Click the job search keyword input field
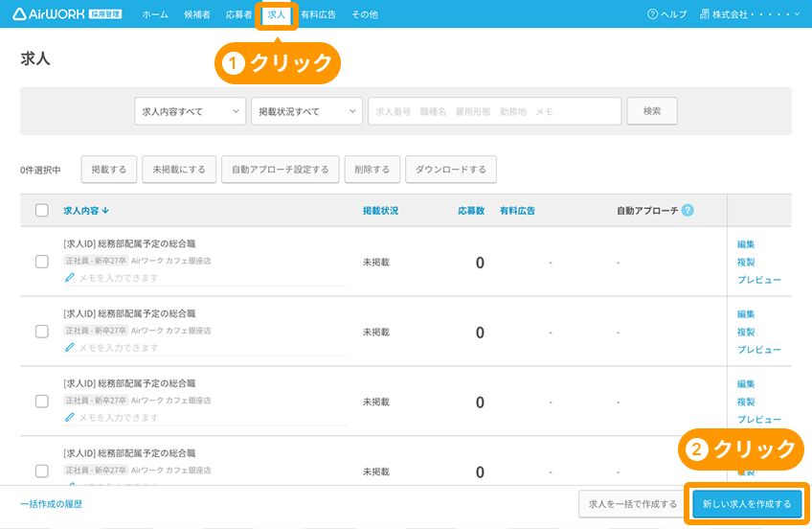 point(494,111)
